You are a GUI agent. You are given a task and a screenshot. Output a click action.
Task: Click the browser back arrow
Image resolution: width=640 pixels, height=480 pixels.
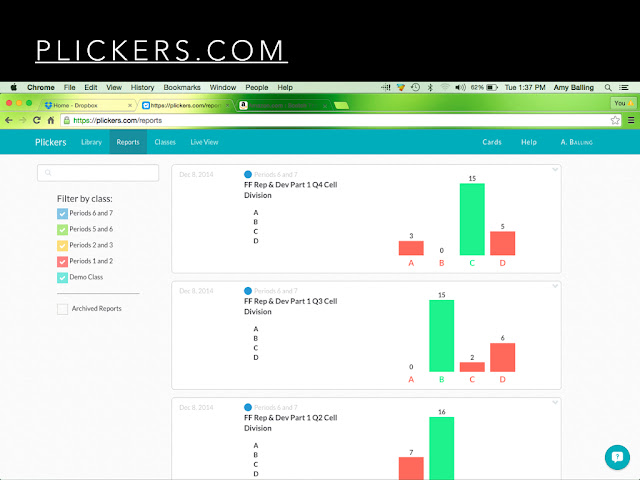9,120
